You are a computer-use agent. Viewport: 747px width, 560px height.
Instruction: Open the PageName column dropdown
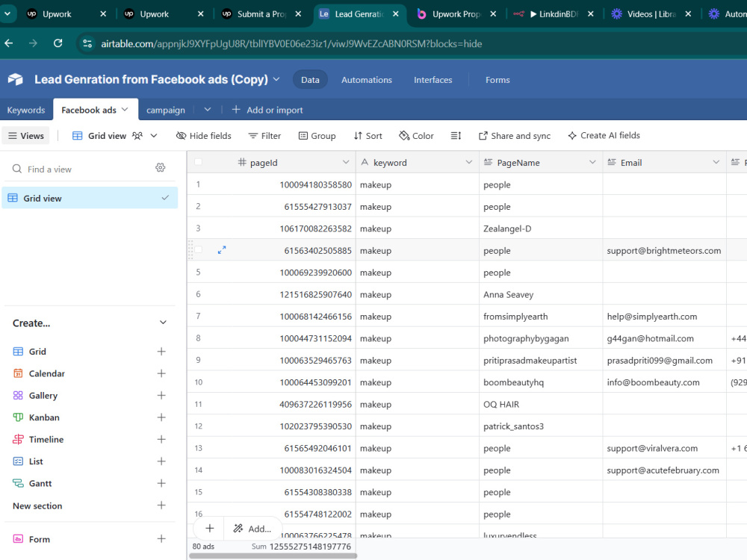click(592, 162)
